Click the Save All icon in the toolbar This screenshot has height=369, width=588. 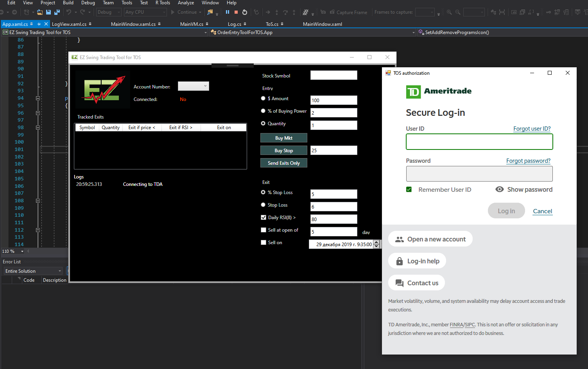57,12
